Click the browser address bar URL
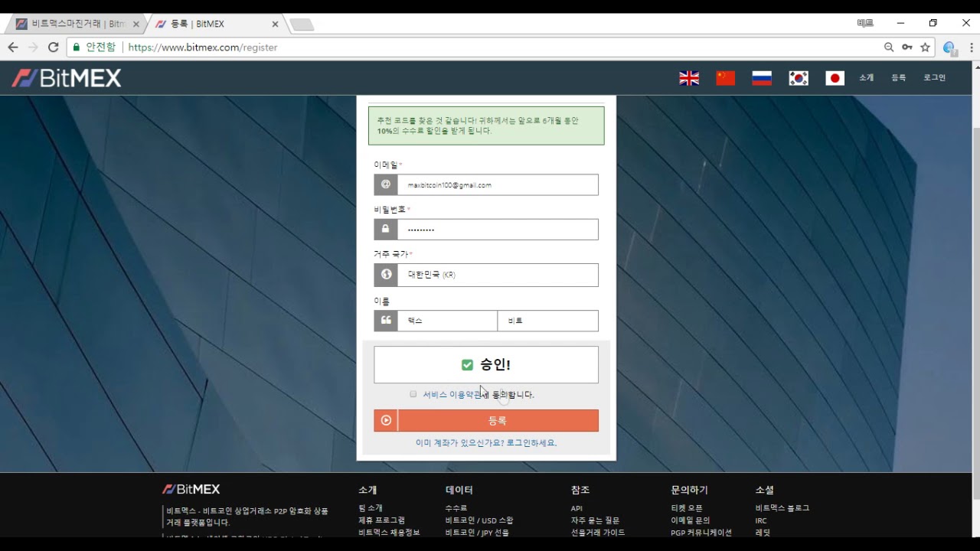 (202, 47)
